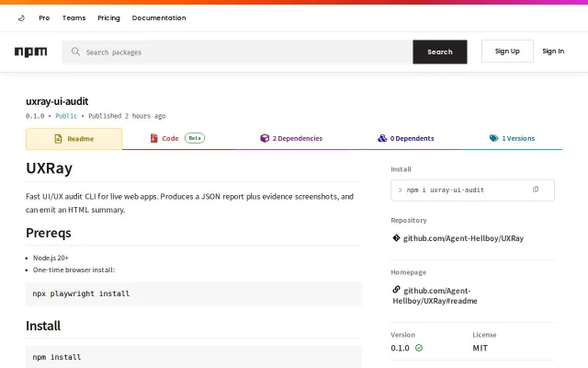The height and width of the screenshot is (368, 588).
Task: Open the 0 Dependents tab
Action: point(405,138)
